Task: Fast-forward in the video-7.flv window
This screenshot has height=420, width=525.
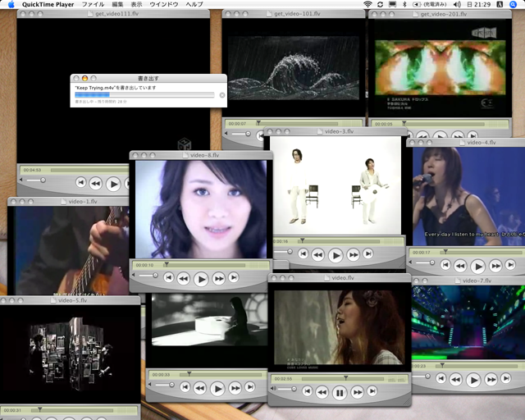Action: click(491, 380)
